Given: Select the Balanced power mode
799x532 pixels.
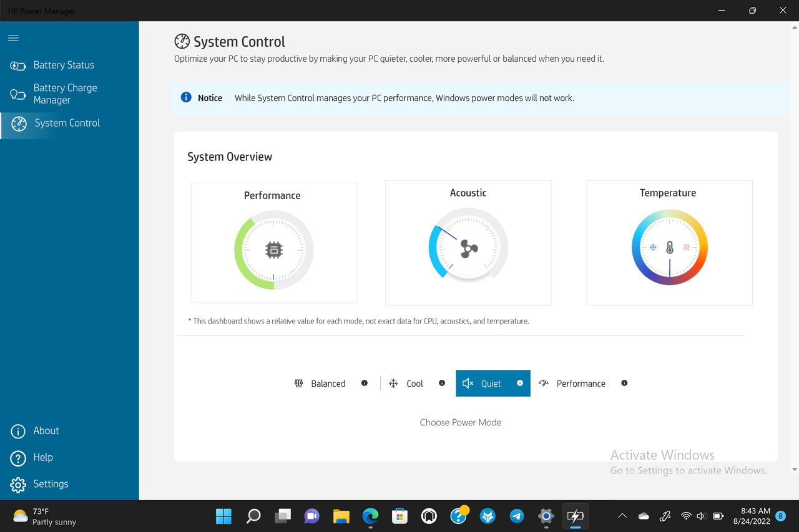Looking at the screenshot, I should coord(320,384).
